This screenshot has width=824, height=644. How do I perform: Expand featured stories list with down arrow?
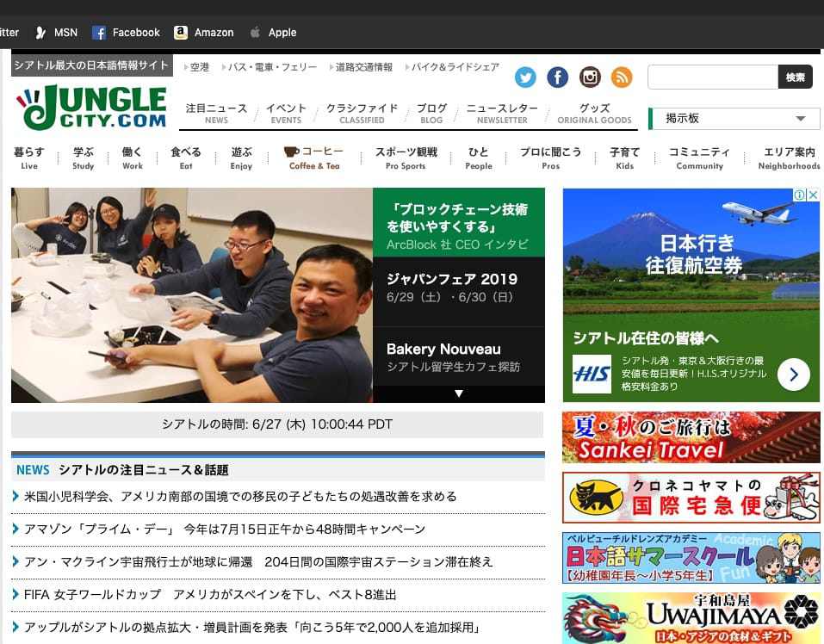[x=459, y=393]
